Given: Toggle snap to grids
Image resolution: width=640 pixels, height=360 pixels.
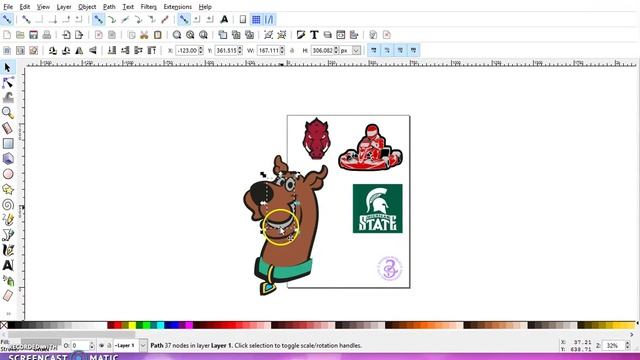Looking at the screenshot, I should pos(256,19).
